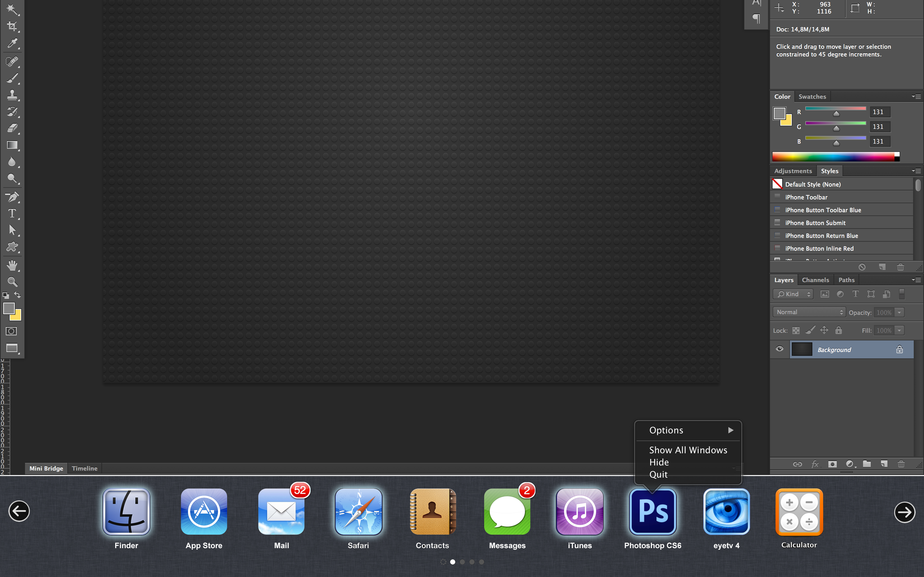924x577 pixels.
Task: Hide the Background layer visibility eye
Action: [780, 349]
